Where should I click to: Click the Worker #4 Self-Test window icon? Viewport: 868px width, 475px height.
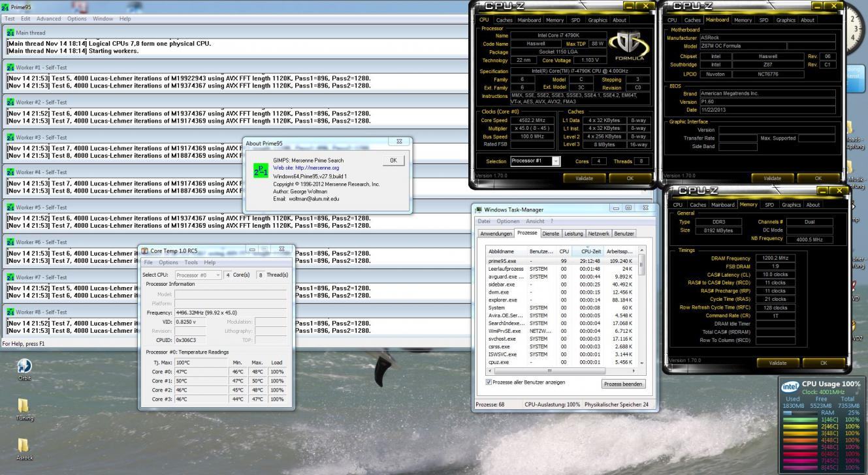tap(10, 172)
